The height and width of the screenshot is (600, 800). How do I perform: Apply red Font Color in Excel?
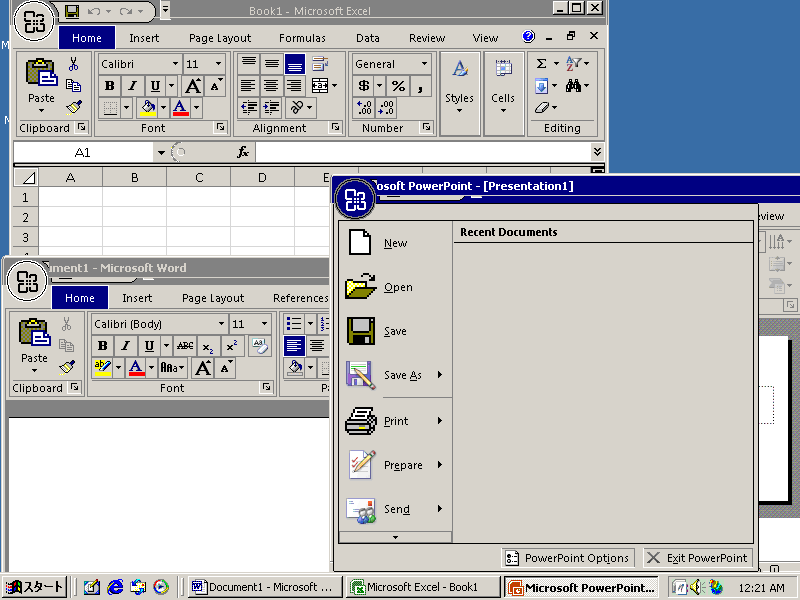[181, 108]
